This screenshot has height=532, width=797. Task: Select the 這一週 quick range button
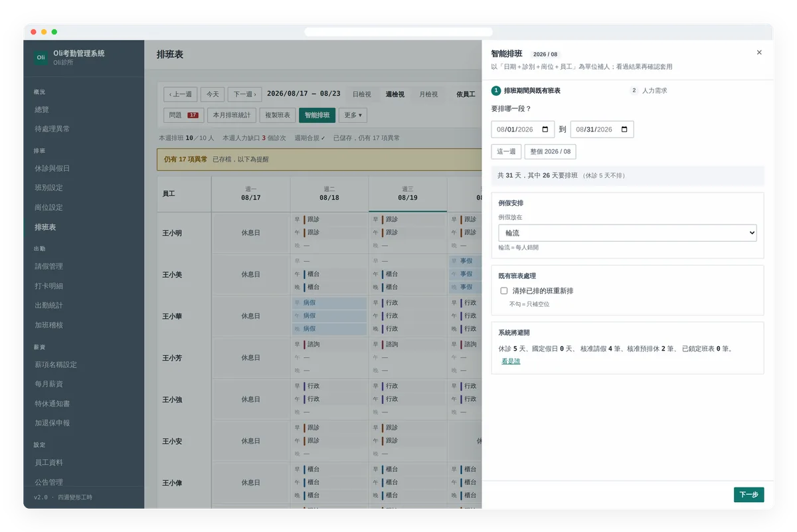pos(506,151)
